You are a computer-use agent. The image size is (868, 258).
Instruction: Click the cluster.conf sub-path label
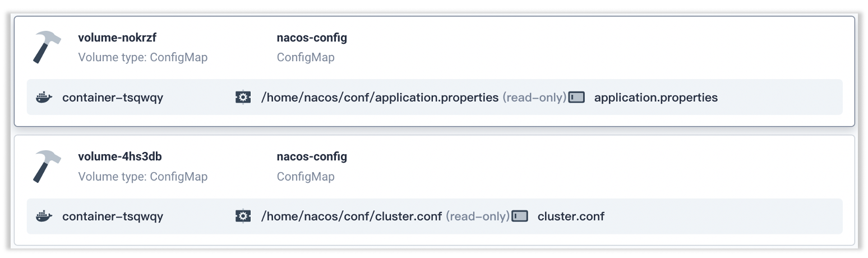[571, 216]
